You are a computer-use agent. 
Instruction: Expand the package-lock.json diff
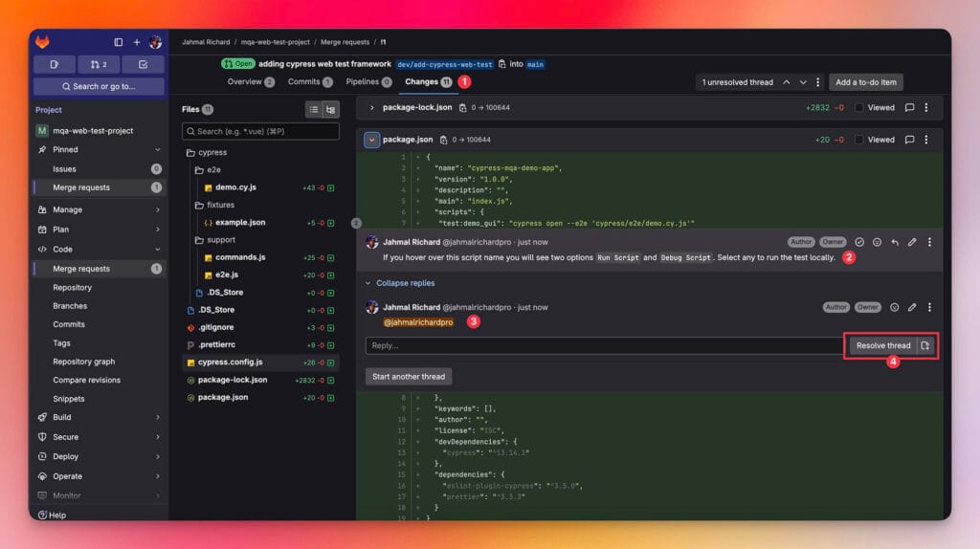click(372, 107)
